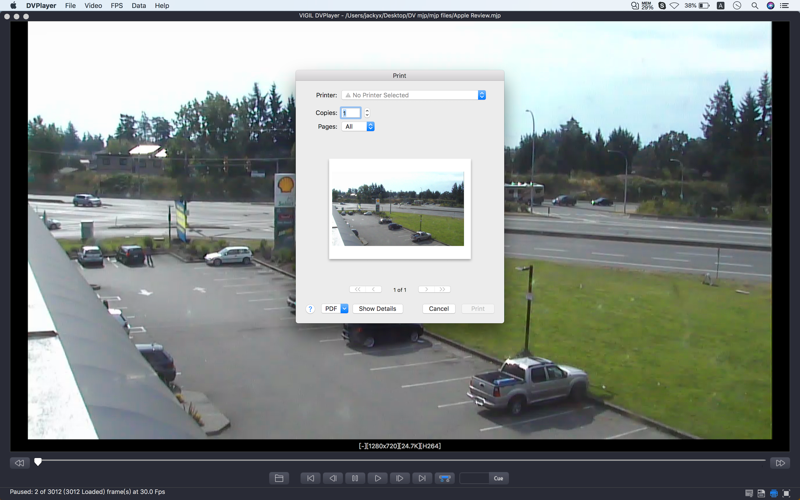Click the Show Details button
This screenshot has width=800, height=500.
378,309
